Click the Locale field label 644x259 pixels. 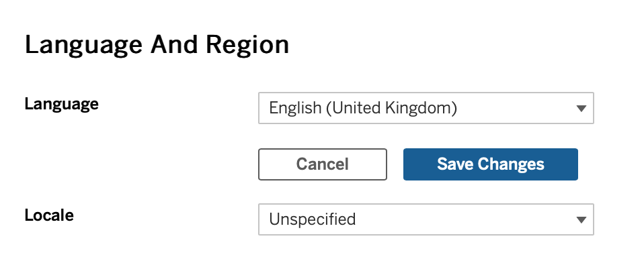click(49, 215)
